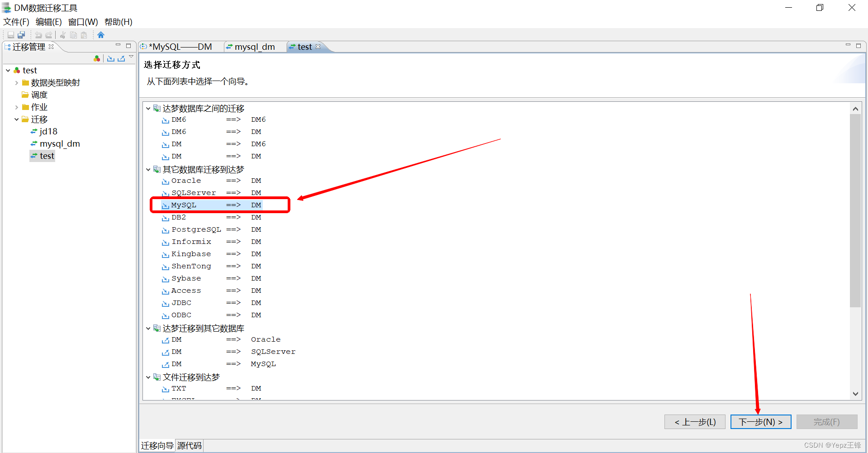Select the ShenTong ==> DM wizard
868x453 pixels.
click(212, 266)
